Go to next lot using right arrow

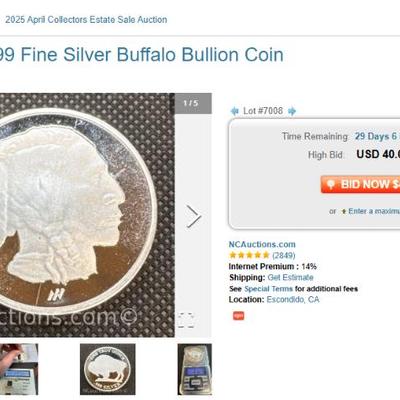[292, 111]
